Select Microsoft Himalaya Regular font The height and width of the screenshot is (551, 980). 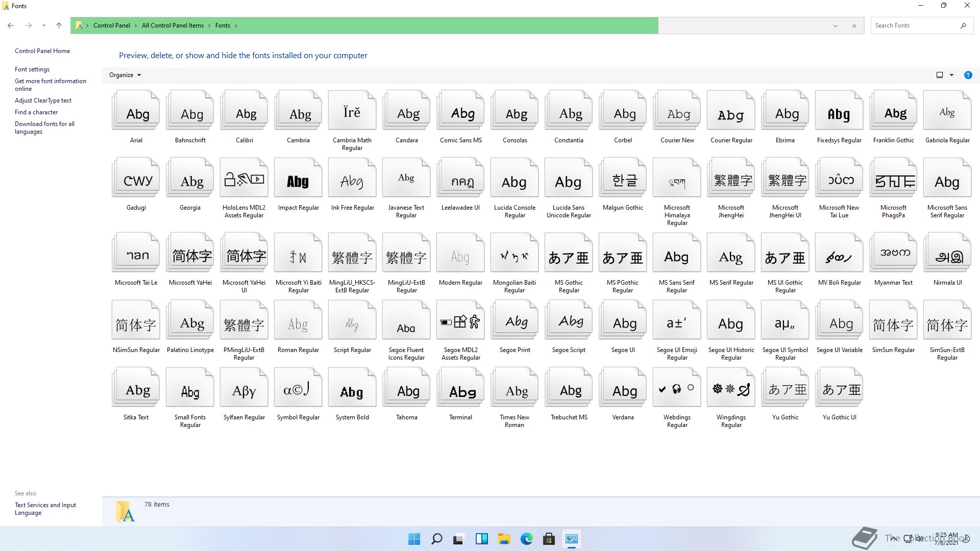(677, 178)
